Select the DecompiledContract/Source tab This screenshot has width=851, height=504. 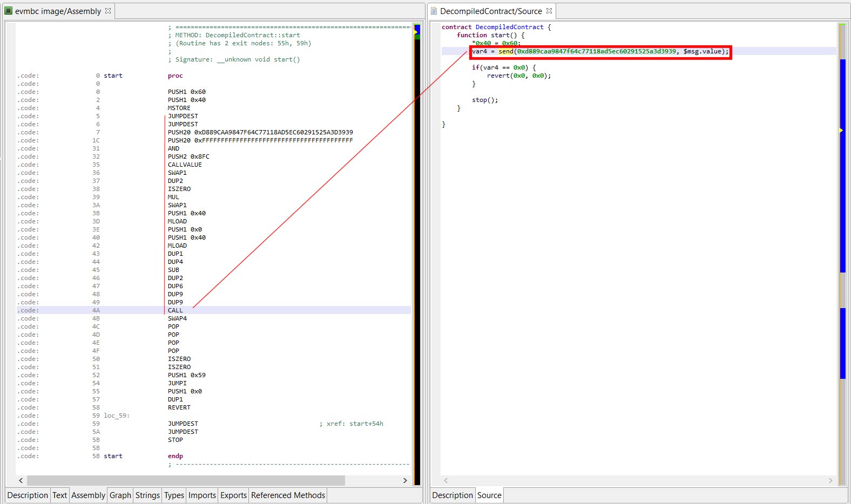(491, 11)
